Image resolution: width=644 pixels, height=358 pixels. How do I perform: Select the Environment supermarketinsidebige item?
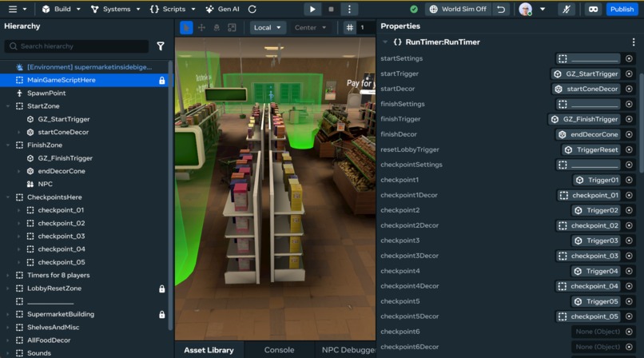tap(89, 67)
